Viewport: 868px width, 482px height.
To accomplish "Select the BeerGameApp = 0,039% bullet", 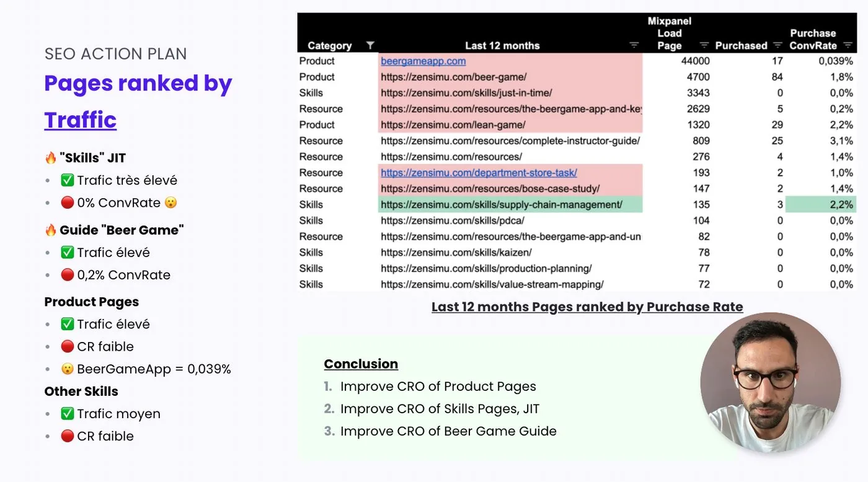I will [146, 369].
